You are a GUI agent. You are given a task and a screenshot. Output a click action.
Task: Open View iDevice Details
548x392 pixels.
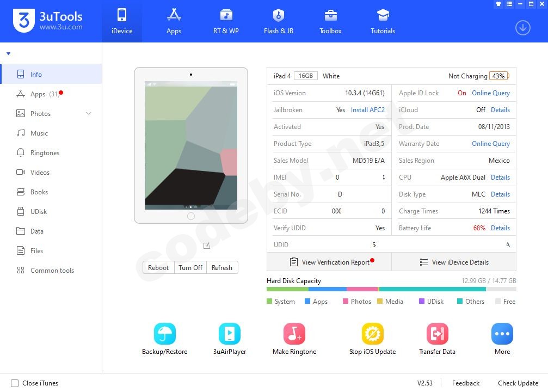coord(454,262)
